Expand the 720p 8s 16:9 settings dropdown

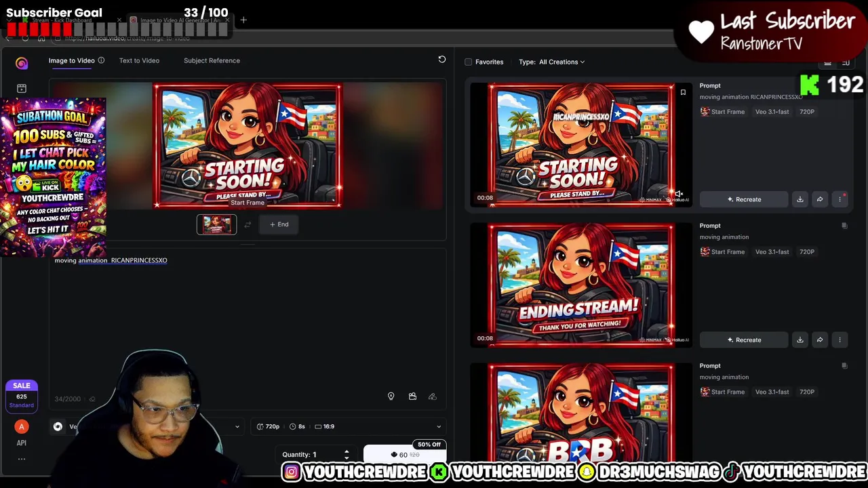pyautogui.click(x=438, y=426)
